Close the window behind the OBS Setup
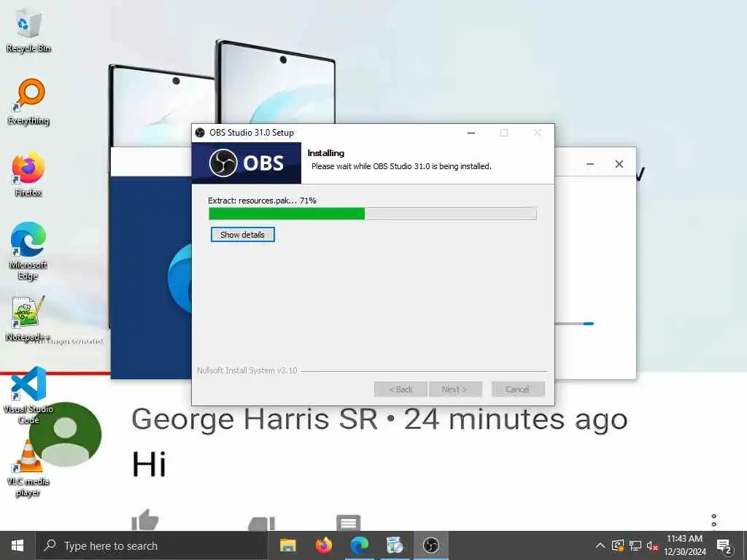The height and width of the screenshot is (560, 747). point(619,164)
